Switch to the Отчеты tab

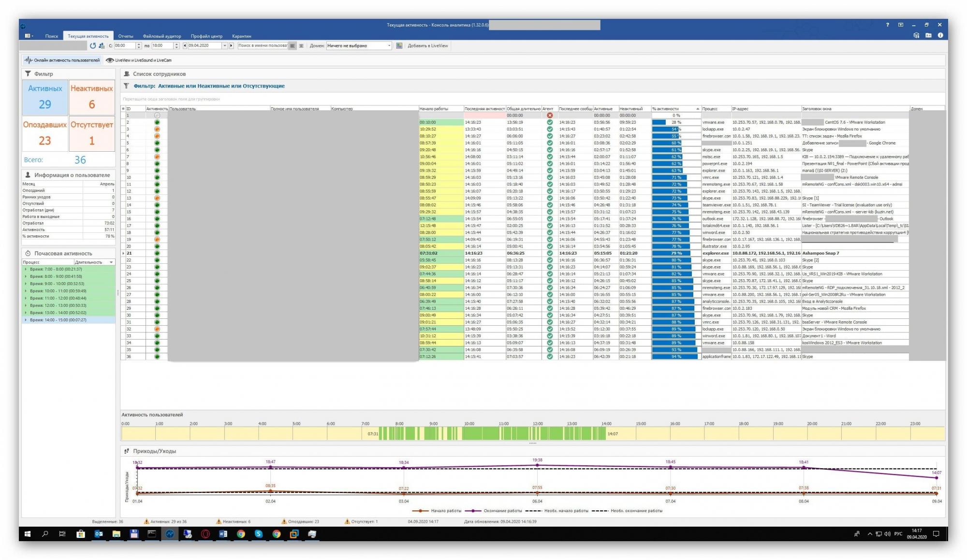(126, 36)
